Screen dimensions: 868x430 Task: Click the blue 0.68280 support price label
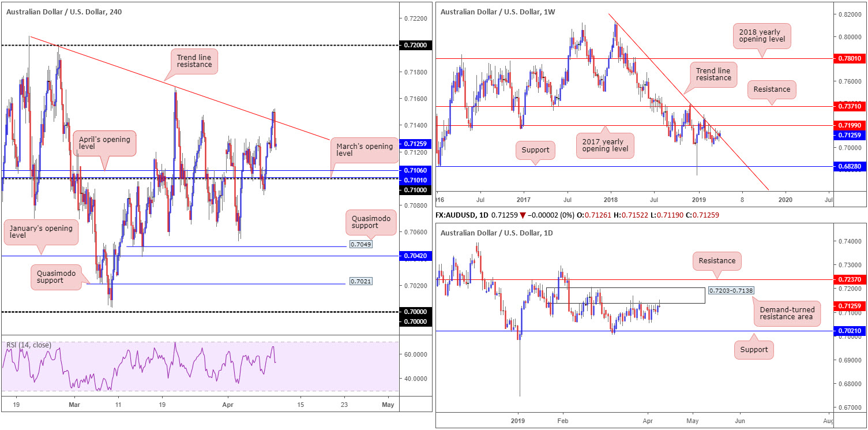(850, 167)
